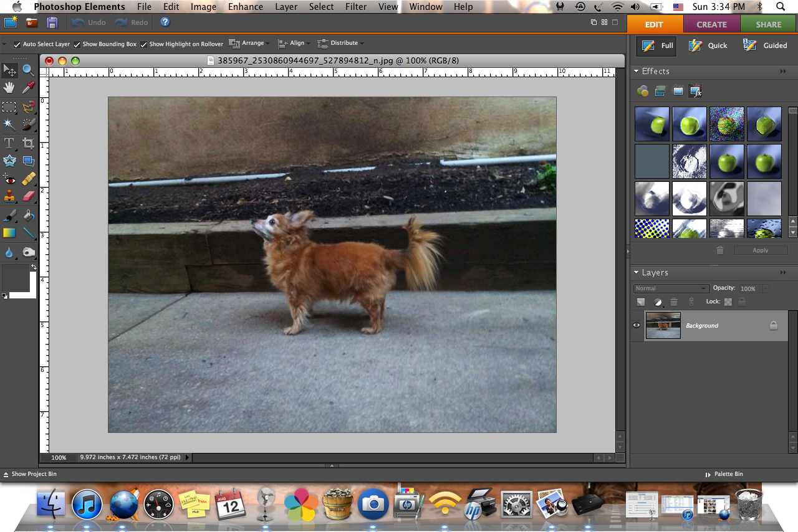Select the Zoom magnifier tool
Image resolution: width=798 pixels, height=532 pixels.
click(28, 70)
